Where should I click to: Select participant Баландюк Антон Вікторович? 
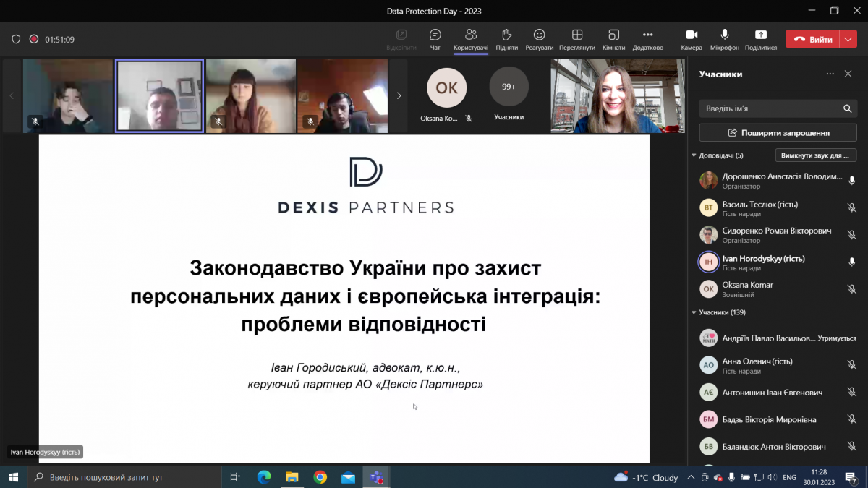778,446
